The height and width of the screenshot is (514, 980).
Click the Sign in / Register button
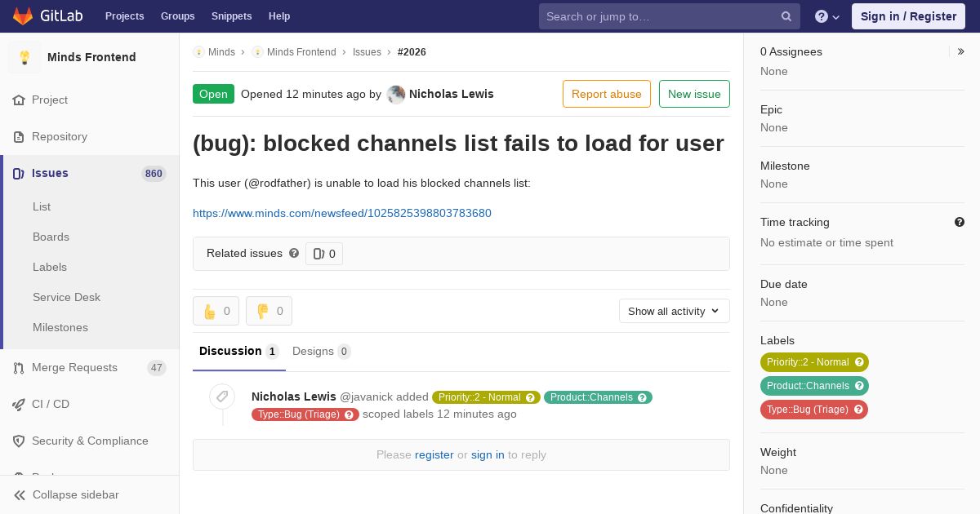click(908, 16)
